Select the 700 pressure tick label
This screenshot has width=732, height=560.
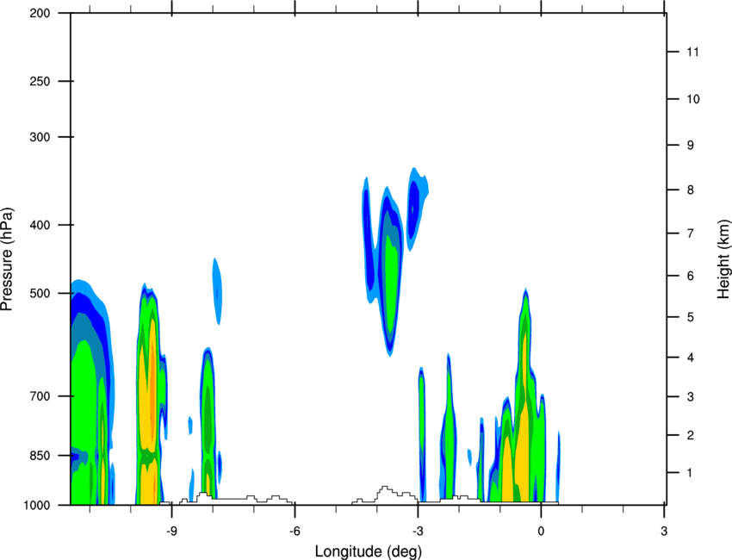[40, 396]
